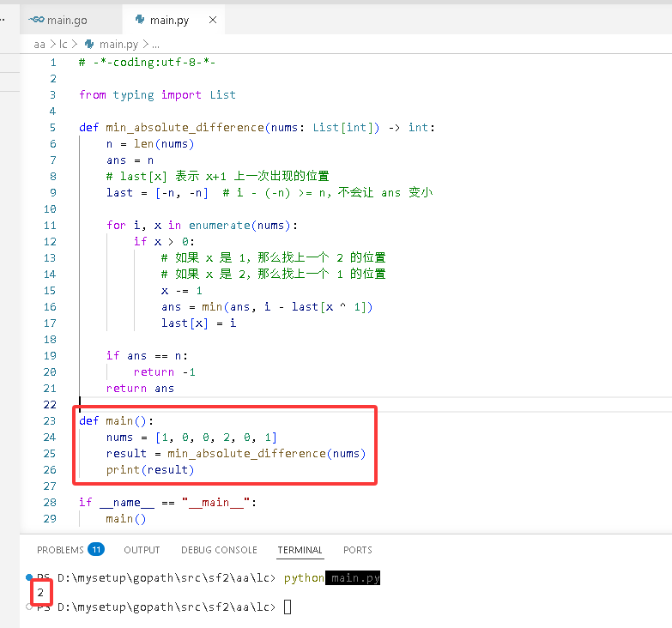The height and width of the screenshot is (628, 672).
Task: Click the hollow prompt marker in terminal
Action: [29, 607]
